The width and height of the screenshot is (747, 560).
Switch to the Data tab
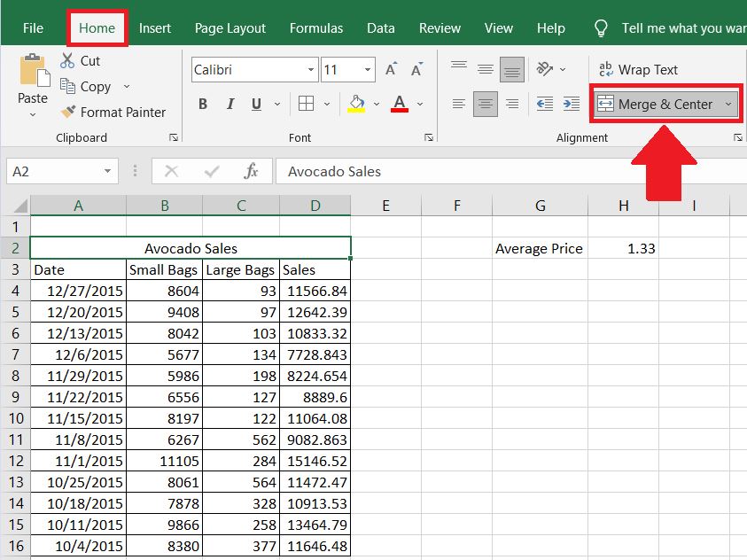tap(381, 28)
